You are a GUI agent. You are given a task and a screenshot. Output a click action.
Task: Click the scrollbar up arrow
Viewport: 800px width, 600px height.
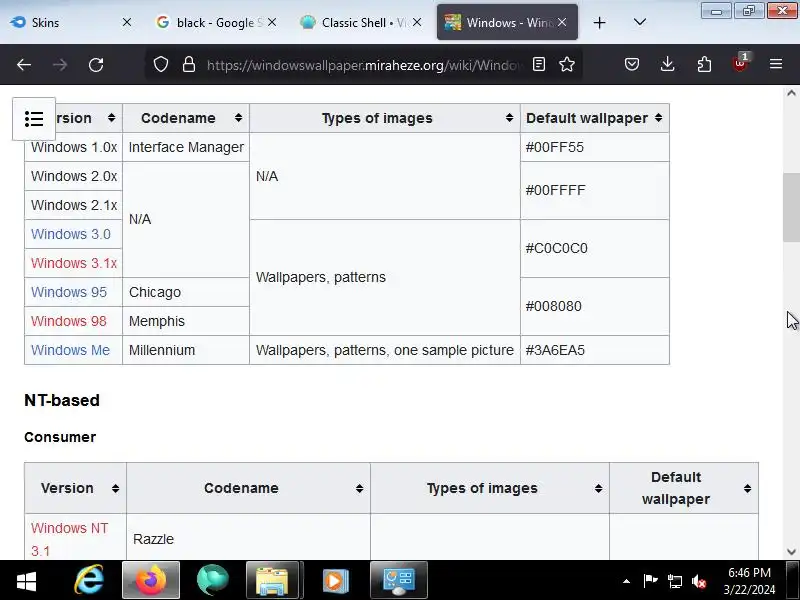point(791,93)
